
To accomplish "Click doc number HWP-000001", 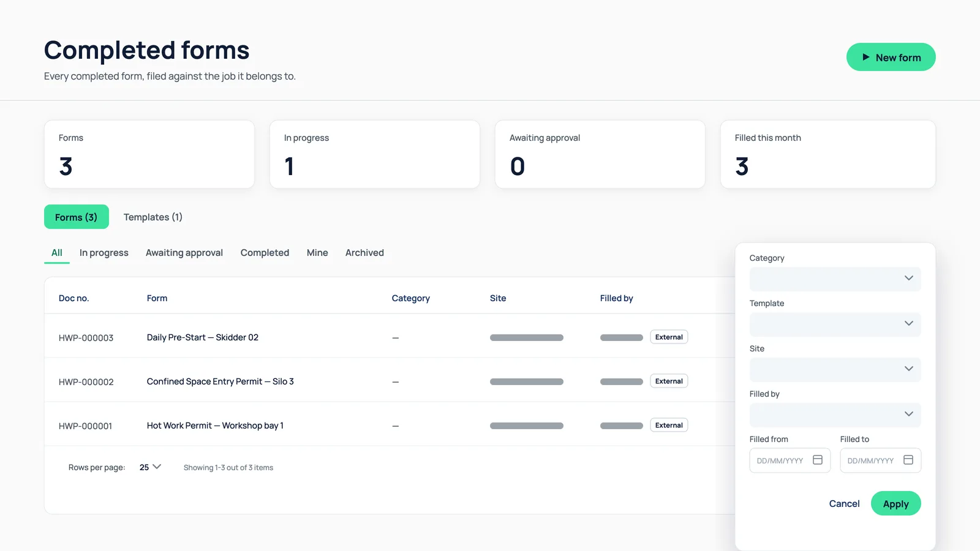I will [x=86, y=426].
